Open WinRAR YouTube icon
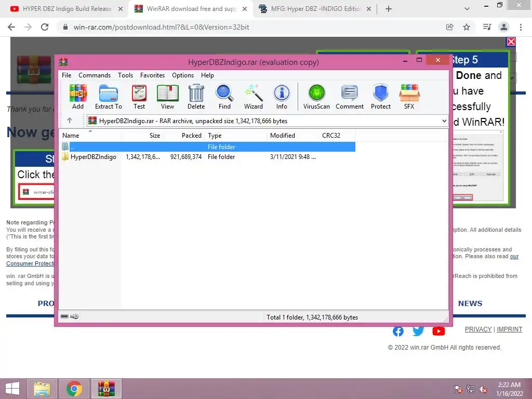This screenshot has height=399, width=532. [438, 331]
